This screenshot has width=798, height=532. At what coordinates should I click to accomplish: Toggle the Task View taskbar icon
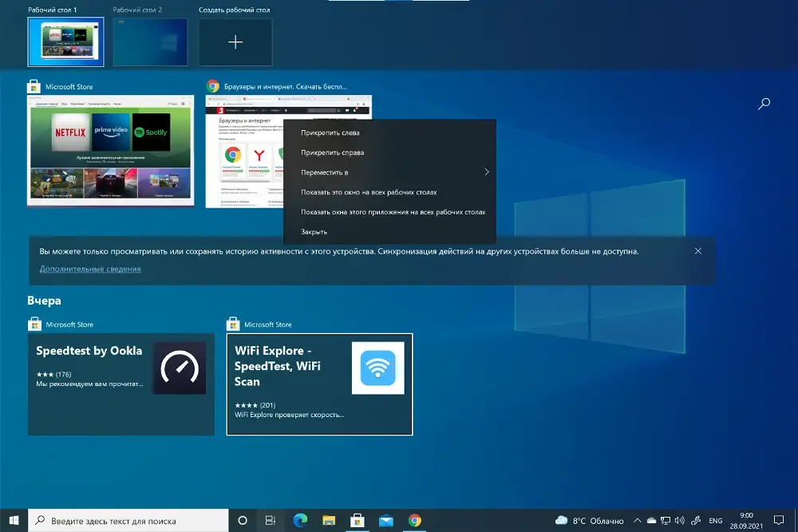[271, 520]
